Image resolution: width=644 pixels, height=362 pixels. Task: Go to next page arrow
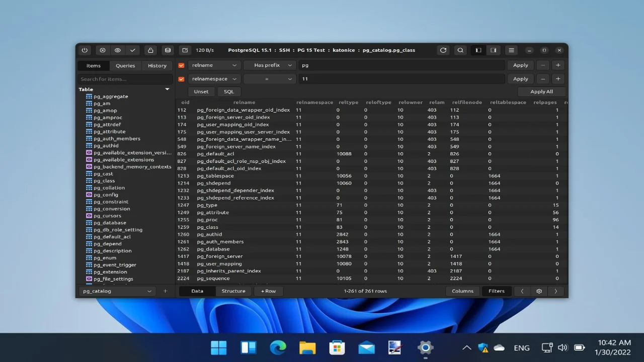point(556,291)
